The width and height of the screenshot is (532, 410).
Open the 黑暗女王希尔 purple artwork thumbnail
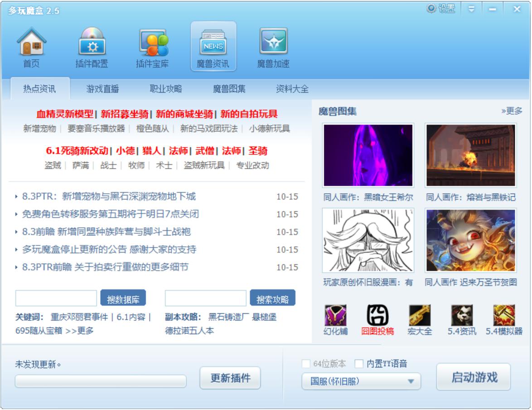[x=368, y=155]
